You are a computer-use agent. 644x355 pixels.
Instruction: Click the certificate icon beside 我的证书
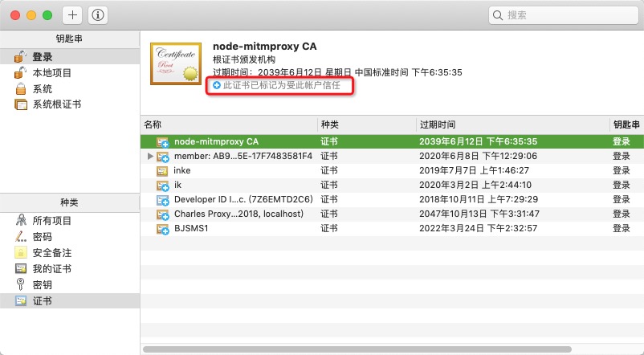21,269
